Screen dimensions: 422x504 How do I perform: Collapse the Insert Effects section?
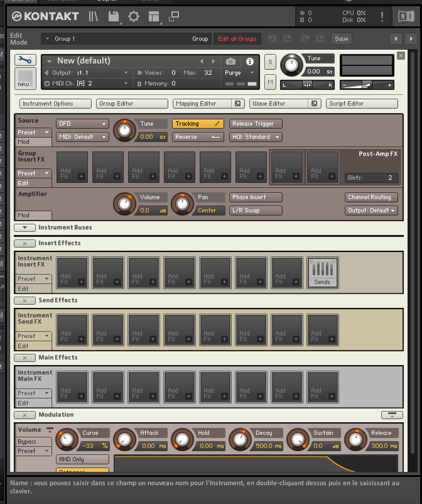[x=25, y=243]
